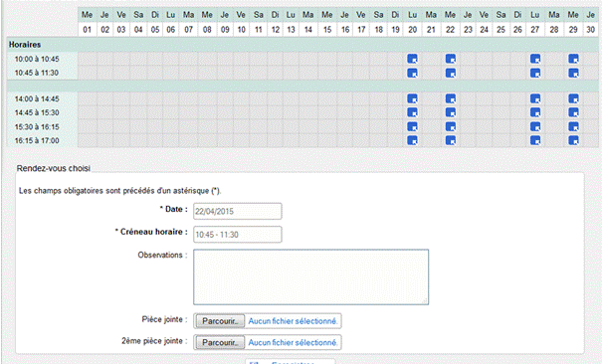This screenshot has width=602, height=364.
Task: Click the Créneau horaire field
Action: tap(238, 235)
